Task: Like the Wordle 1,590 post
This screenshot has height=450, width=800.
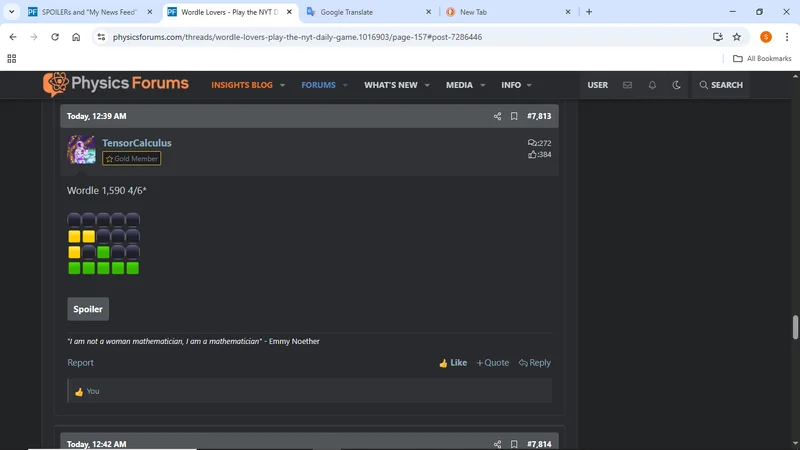Action: (453, 363)
